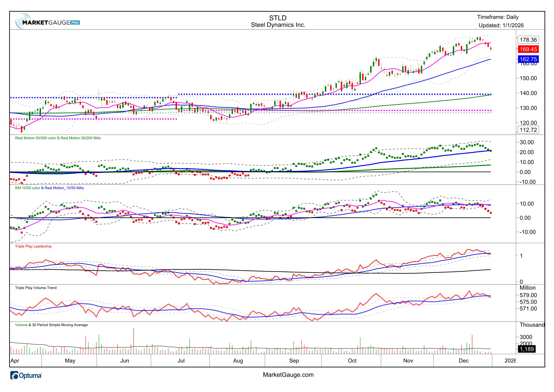Click the Jul label on the time axis
554x392 pixels.
tap(181, 361)
